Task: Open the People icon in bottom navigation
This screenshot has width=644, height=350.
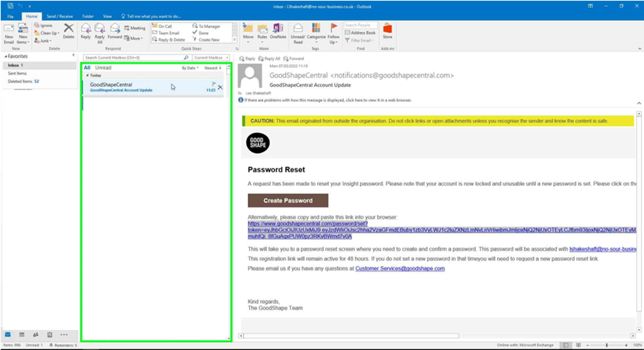Action: (35, 334)
